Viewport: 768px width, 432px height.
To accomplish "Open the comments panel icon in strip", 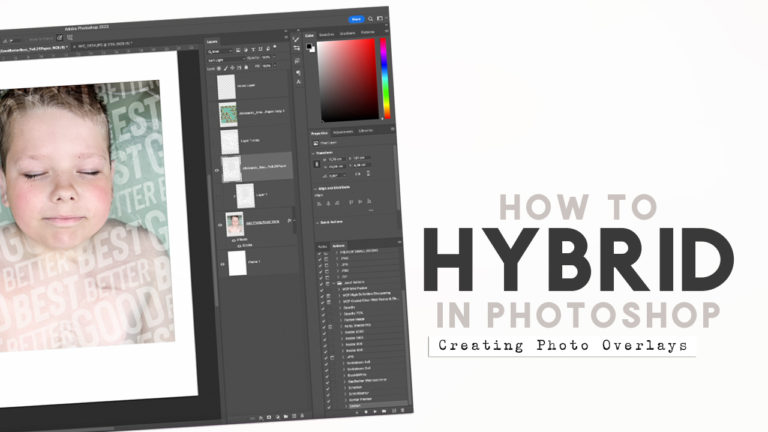I will 297,61.
